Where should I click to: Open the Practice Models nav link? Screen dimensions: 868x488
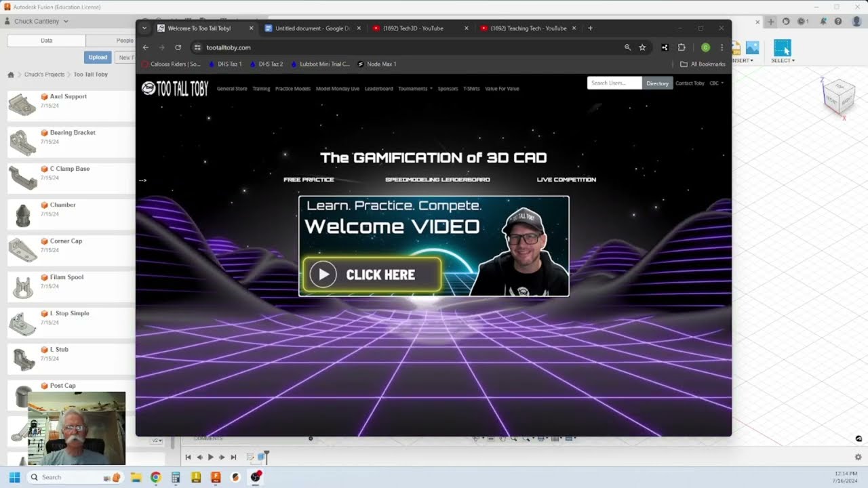(293, 89)
